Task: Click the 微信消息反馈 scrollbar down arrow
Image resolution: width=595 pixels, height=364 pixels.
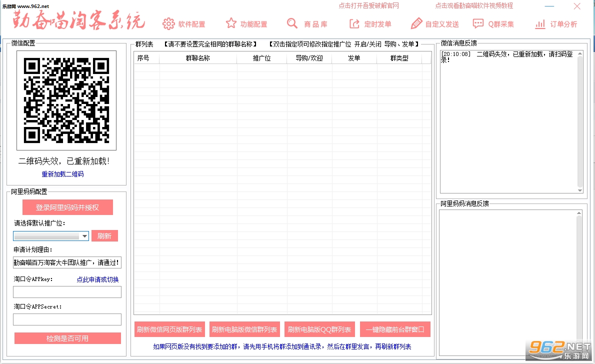Action: (x=580, y=190)
